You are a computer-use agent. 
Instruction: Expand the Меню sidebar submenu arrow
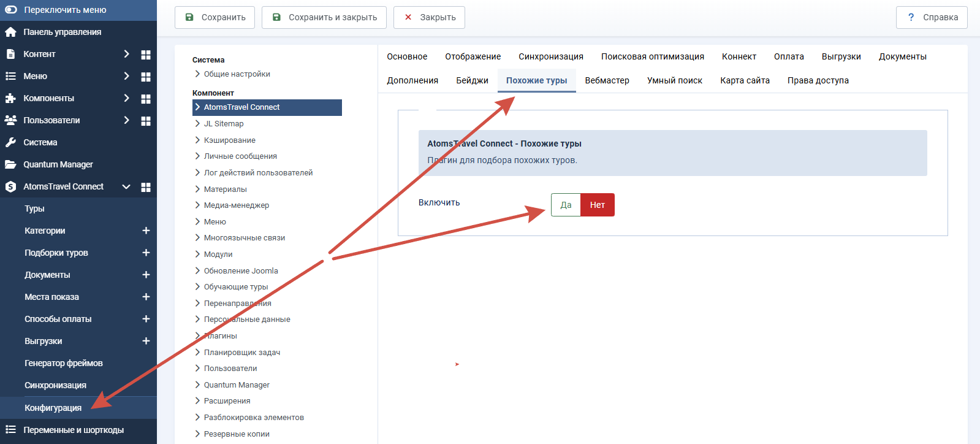126,76
